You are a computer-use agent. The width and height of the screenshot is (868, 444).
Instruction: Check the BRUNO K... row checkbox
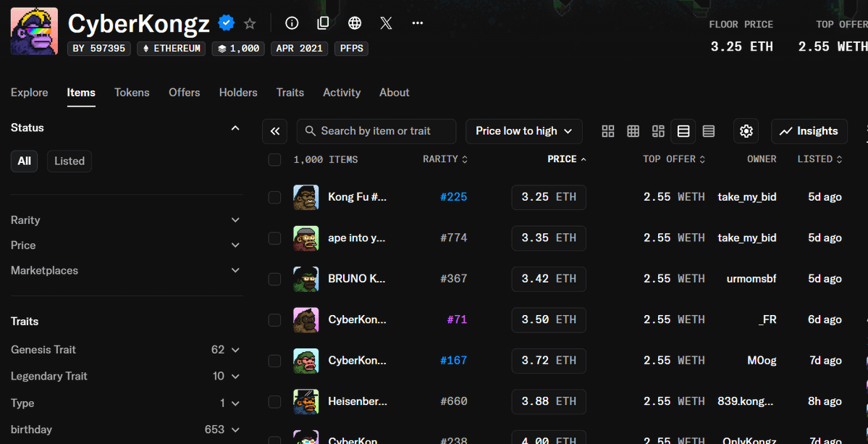(x=274, y=279)
